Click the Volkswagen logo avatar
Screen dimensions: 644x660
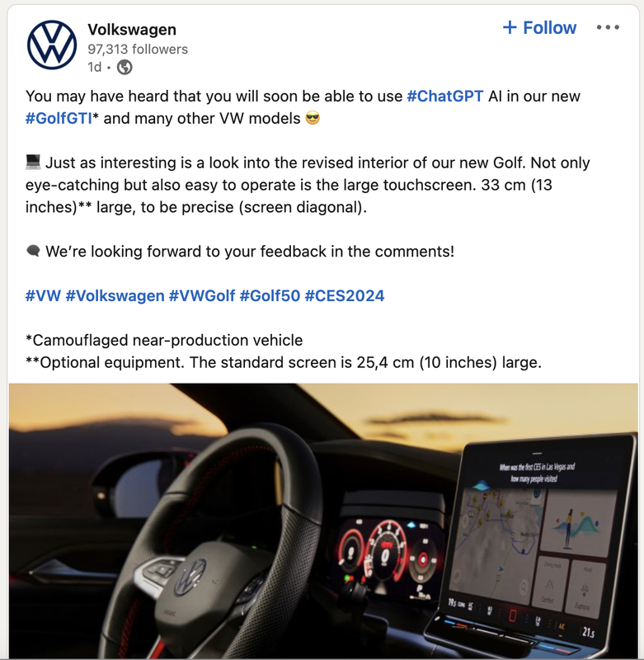pos(52,45)
